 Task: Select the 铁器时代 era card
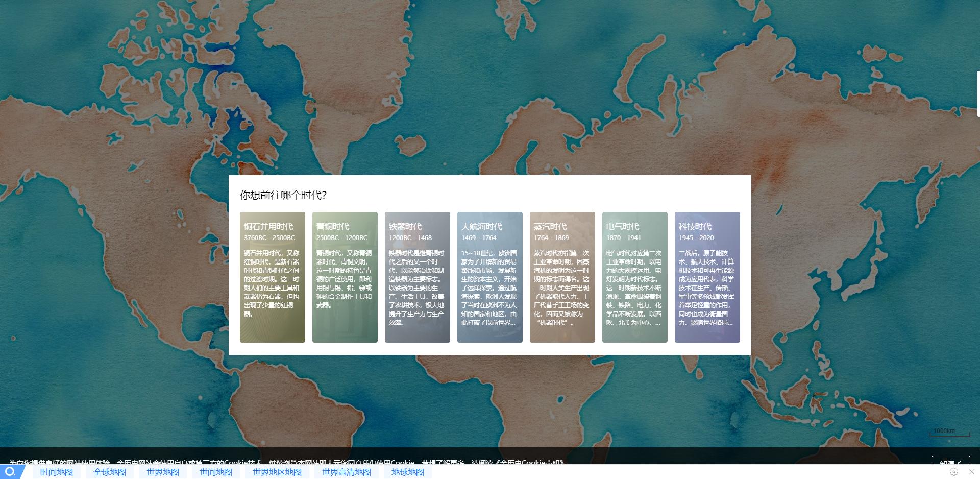418,277
